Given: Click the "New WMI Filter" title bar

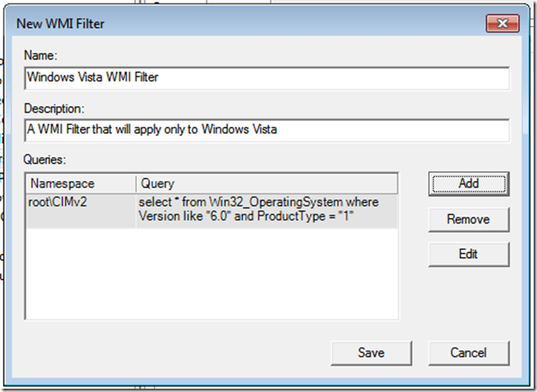Looking at the screenshot, I should pos(208,23).
